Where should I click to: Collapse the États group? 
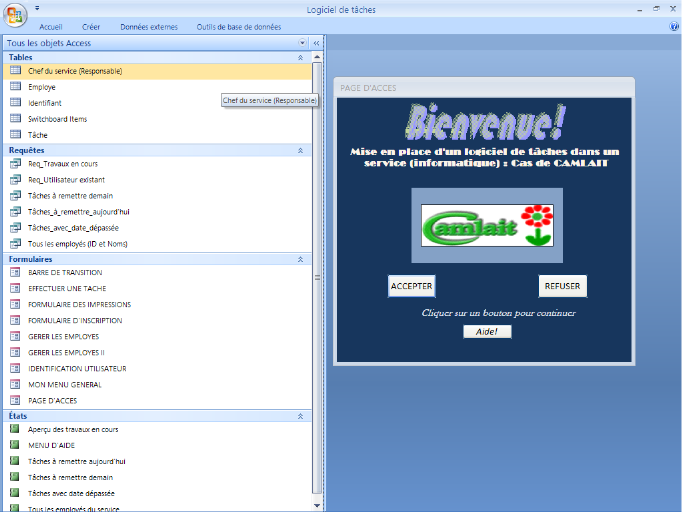tap(300, 416)
